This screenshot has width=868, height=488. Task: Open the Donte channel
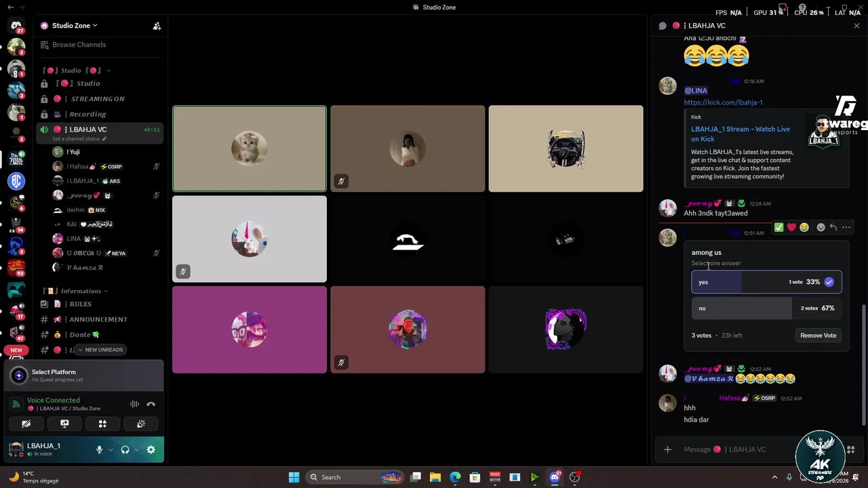tap(100, 335)
